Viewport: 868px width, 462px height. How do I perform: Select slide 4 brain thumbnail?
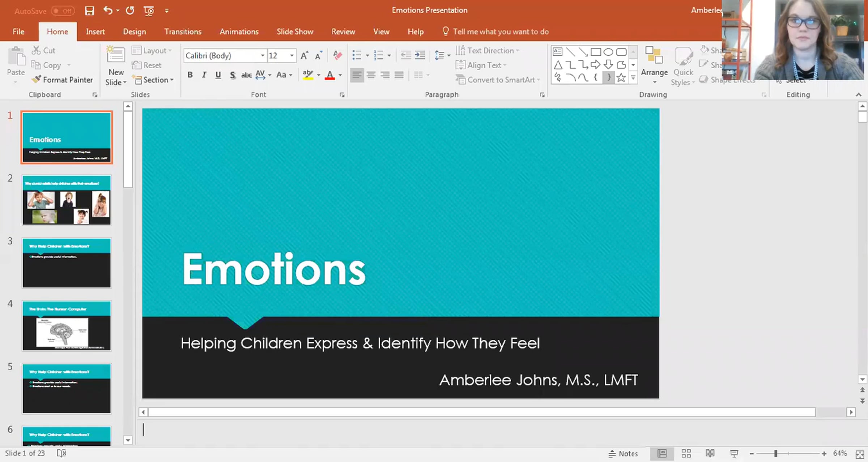pyautogui.click(x=67, y=326)
